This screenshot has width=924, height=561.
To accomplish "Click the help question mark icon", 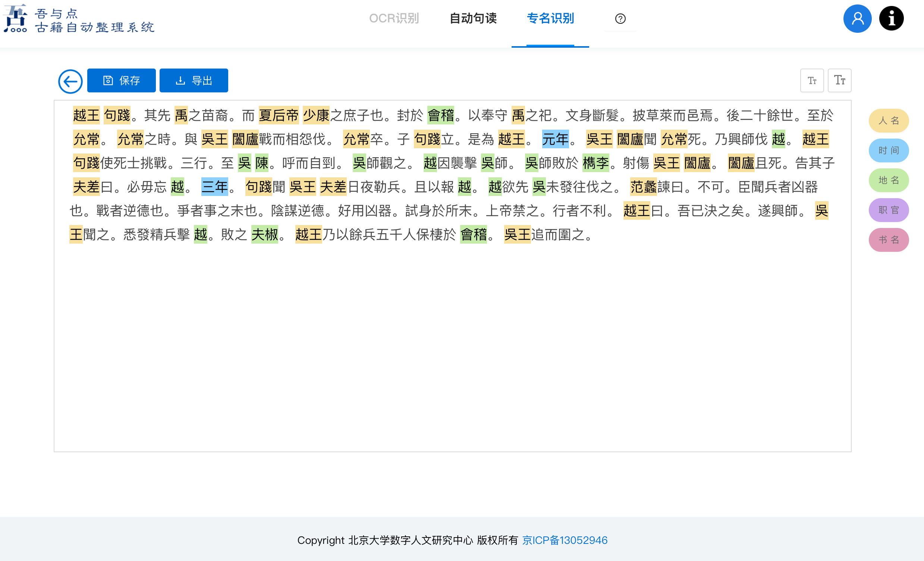I will point(620,18).
